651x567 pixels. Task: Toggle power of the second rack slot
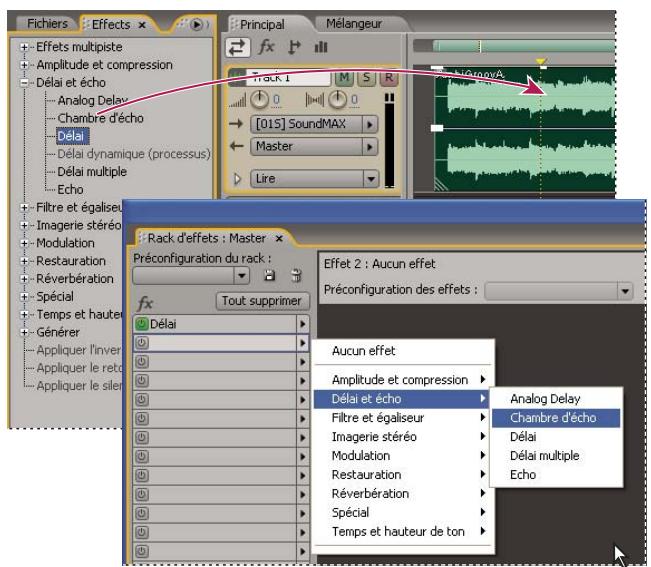[x=142, y=343]
